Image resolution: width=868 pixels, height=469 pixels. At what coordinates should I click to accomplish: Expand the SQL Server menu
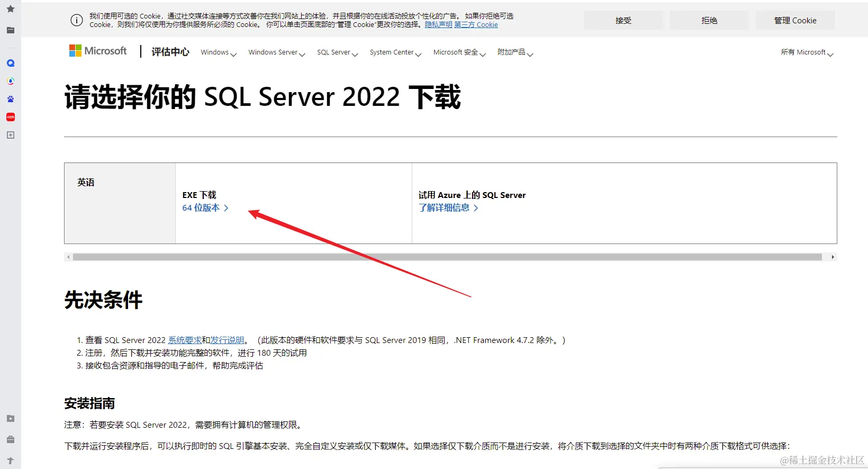338,52
